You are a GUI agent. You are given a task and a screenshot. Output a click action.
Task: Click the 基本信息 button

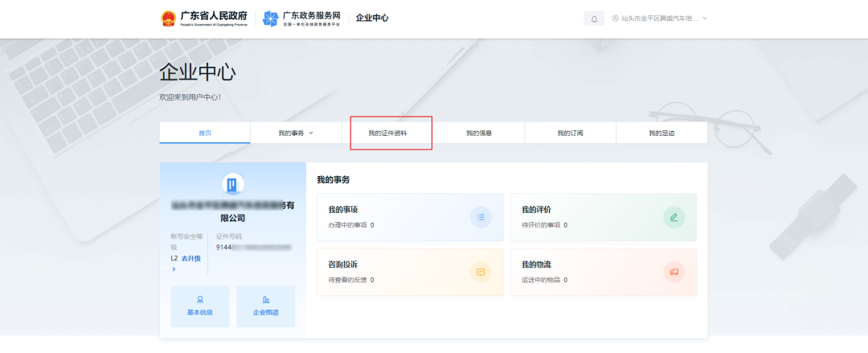tap(200, 306)
